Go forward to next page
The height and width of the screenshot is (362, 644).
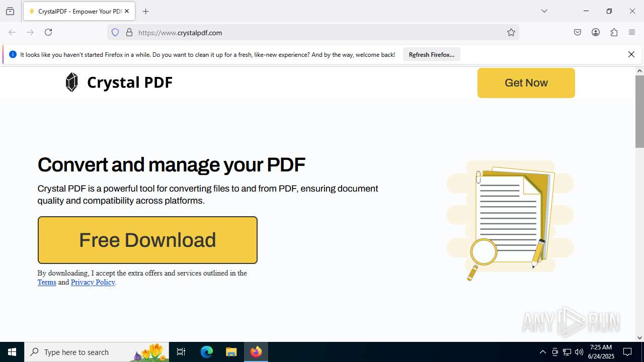(30, 32)
